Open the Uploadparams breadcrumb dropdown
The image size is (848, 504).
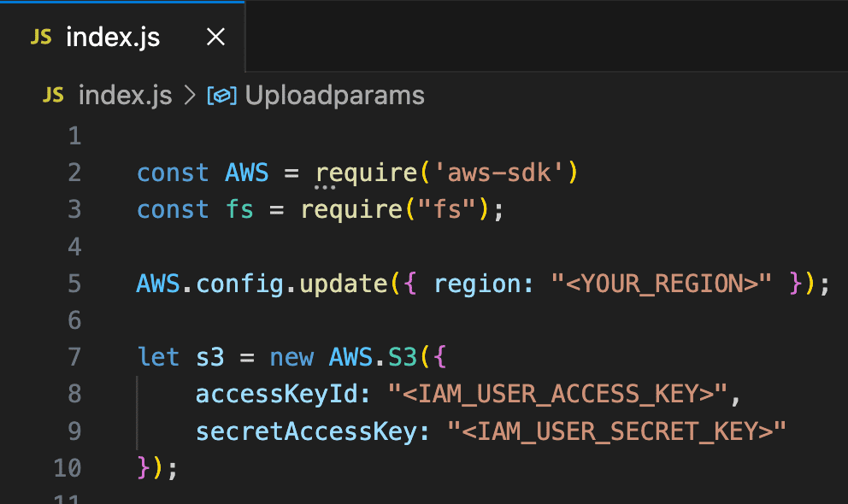pos(334,95)
